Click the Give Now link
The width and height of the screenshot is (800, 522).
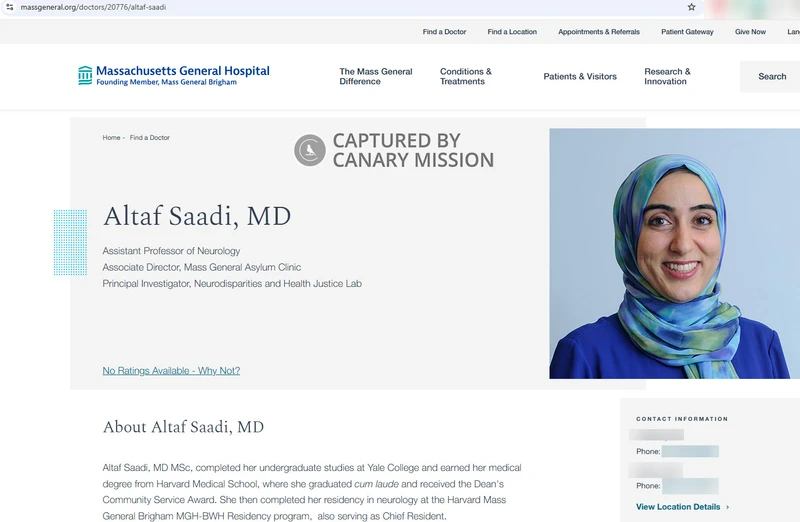pos(750,32)
